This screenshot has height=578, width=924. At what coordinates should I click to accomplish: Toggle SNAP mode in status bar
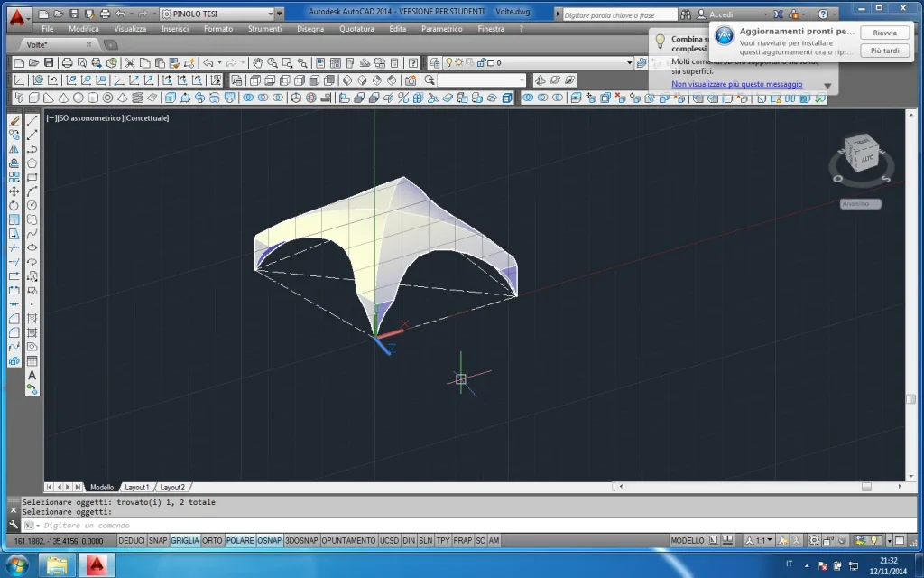[x=157, y=540]
